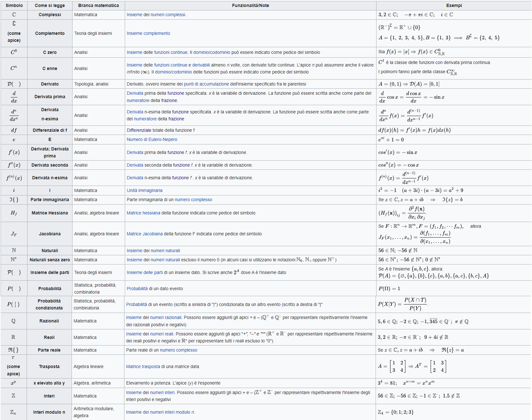Open 'funzioni continue' link in C zero row
The width and height of the screenshot is (532, 420).
click(171, 52)
